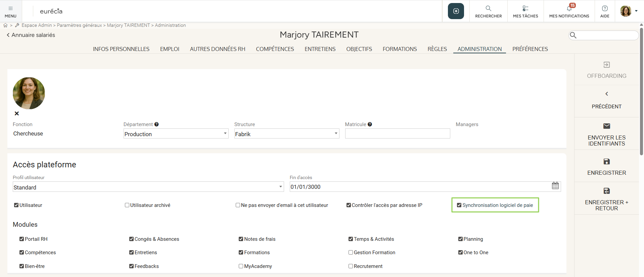Open Mes Tâches task list icon

pos(525,8)
